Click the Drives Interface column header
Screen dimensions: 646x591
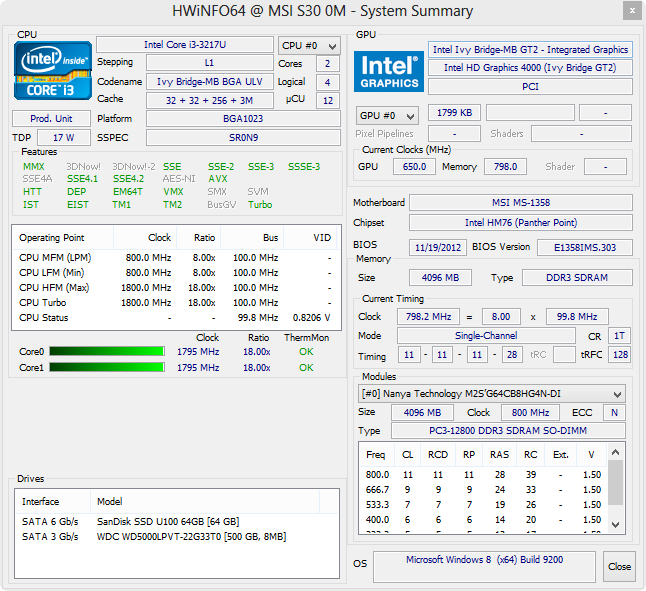tap(53, 501)
